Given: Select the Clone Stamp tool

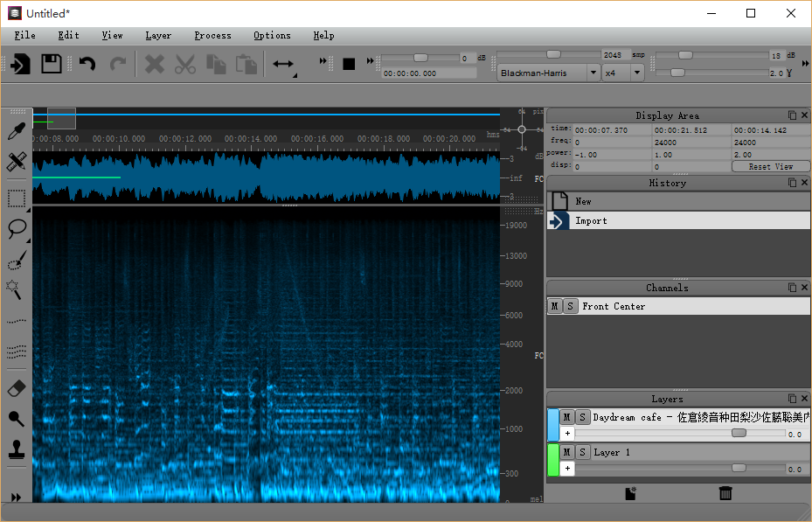Looking at the screenshot, I should click(x=16, y=449).
